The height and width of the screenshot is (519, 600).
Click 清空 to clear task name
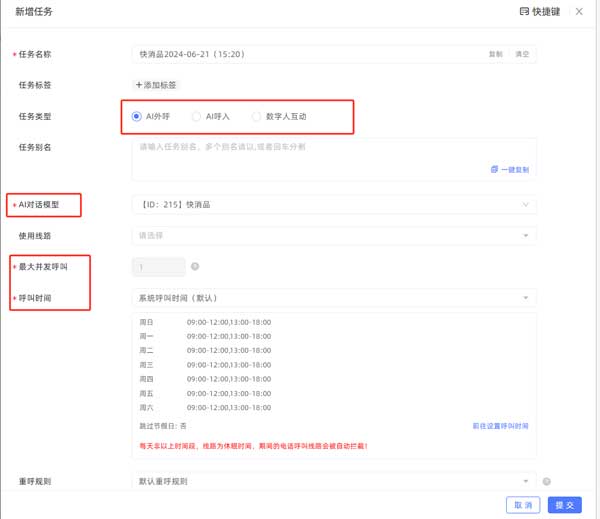[x=522, y=54]
